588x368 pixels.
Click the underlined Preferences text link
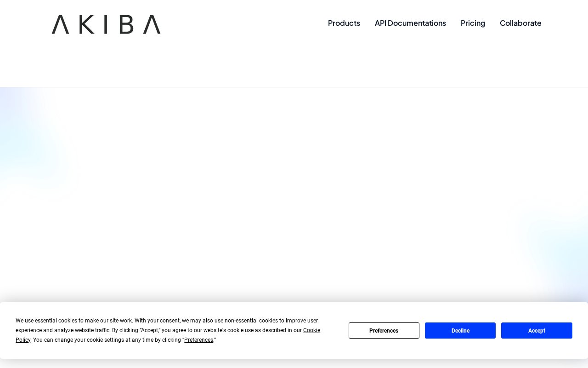coord(198,340)
